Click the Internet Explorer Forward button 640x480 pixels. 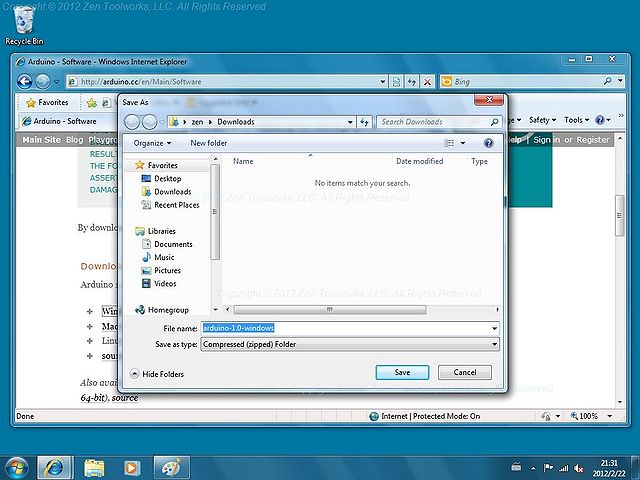click(42, 82)
